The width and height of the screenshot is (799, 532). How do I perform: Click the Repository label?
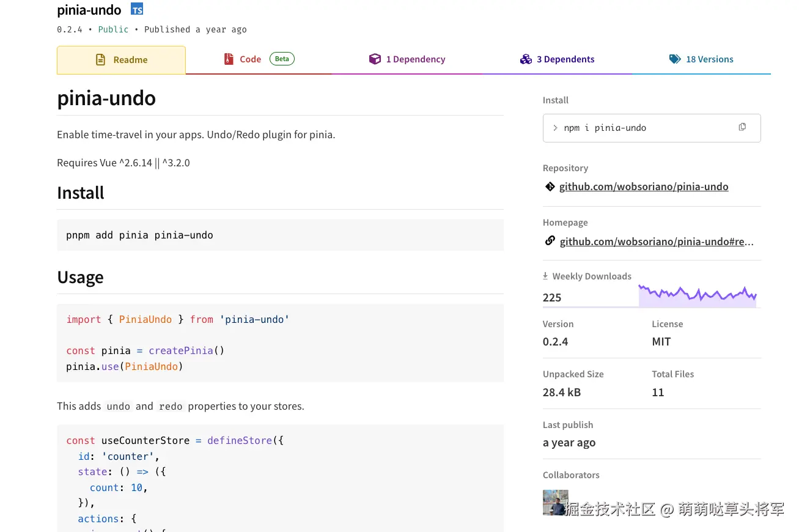[x=565, y=168]
